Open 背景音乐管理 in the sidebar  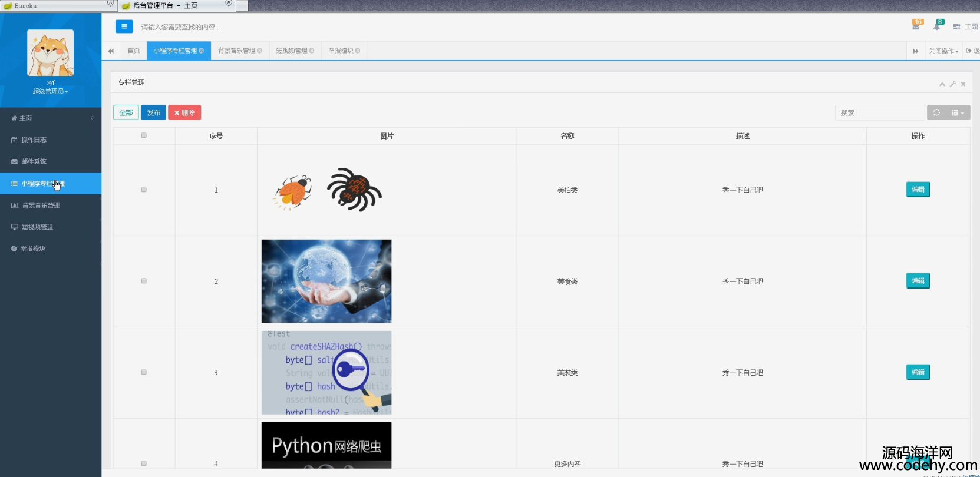point(51,206)
